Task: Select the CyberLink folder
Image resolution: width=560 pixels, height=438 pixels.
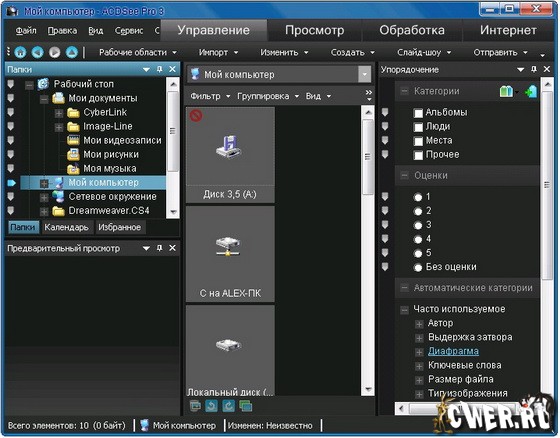Action: tap(105, 113)
